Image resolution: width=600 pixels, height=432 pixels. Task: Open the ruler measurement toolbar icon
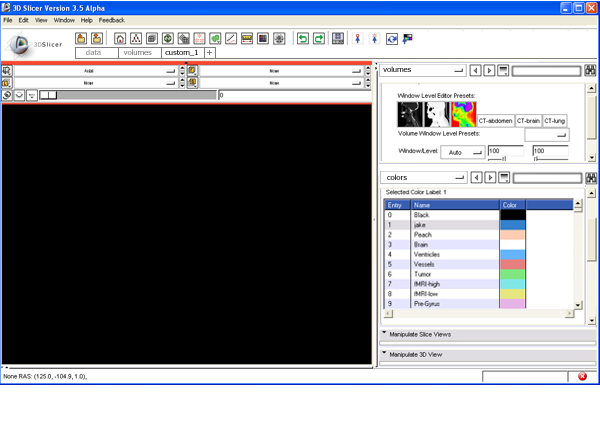[247, 38]
